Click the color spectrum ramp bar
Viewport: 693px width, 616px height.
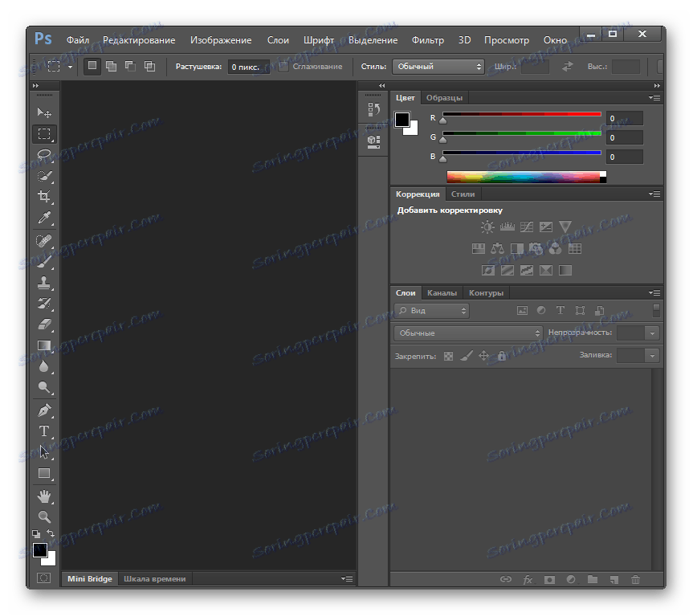[524, 177]
